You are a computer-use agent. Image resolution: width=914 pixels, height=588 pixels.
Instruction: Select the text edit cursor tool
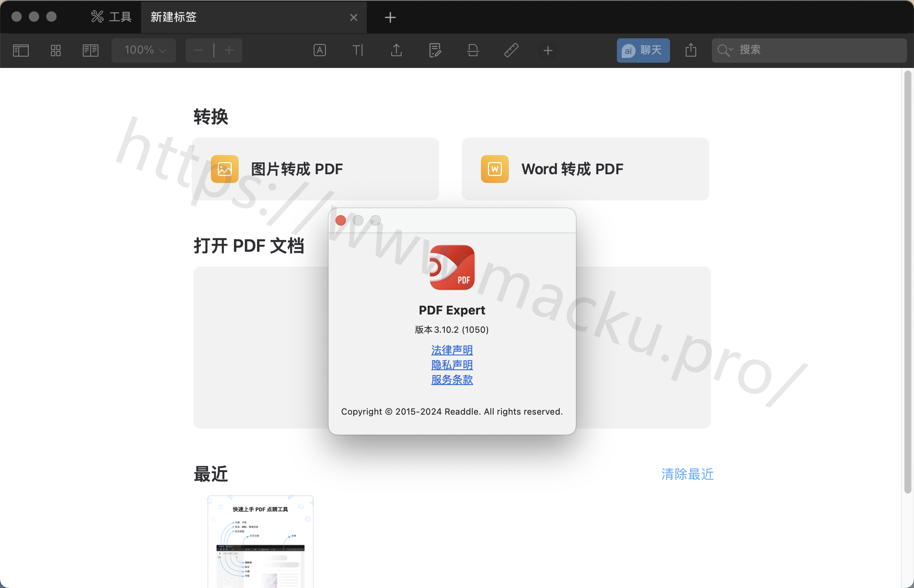(x=358, y=51)
